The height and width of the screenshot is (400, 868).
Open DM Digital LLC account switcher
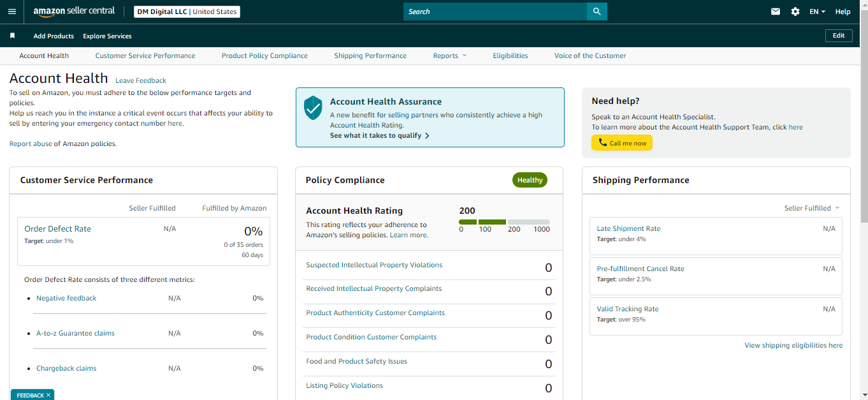click(x=187, y=11)
